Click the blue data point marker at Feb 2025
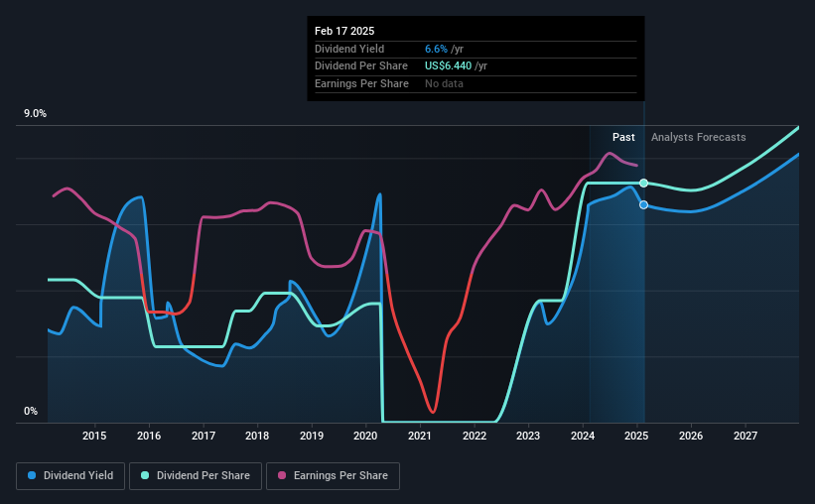This screenshot has height=504, width=815. click(x=643, y=204)
